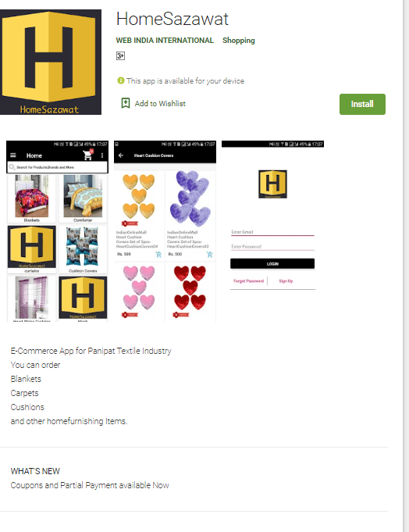This screenshot has height=532, width=409.
Task: Click the Add to Wishlist bookmark icon
Action: pos(126,103)
